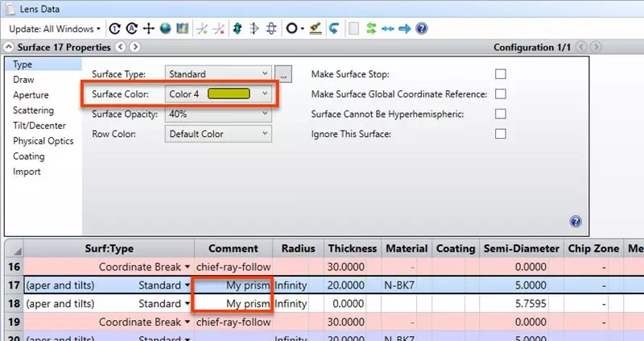Toggle the Make Surface Stop checkbox
Image resolution: width=644 pixels, height=341 pixels.
point(500,74)
